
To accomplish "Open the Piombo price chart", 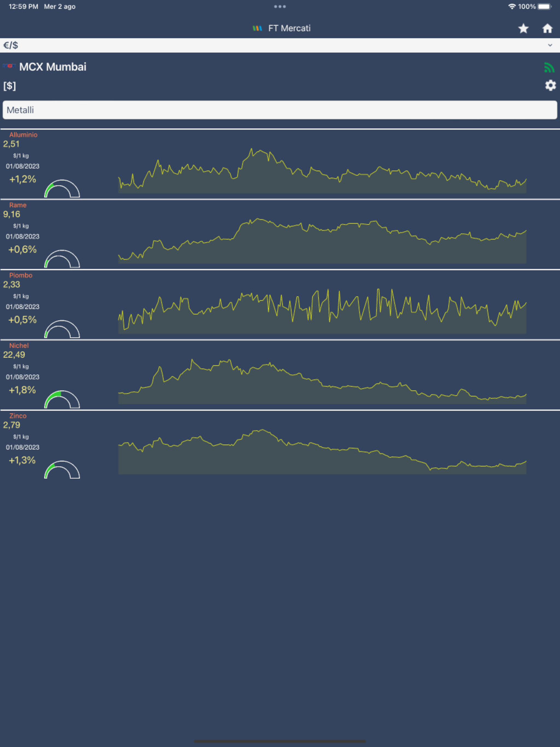I will [322, 311].
